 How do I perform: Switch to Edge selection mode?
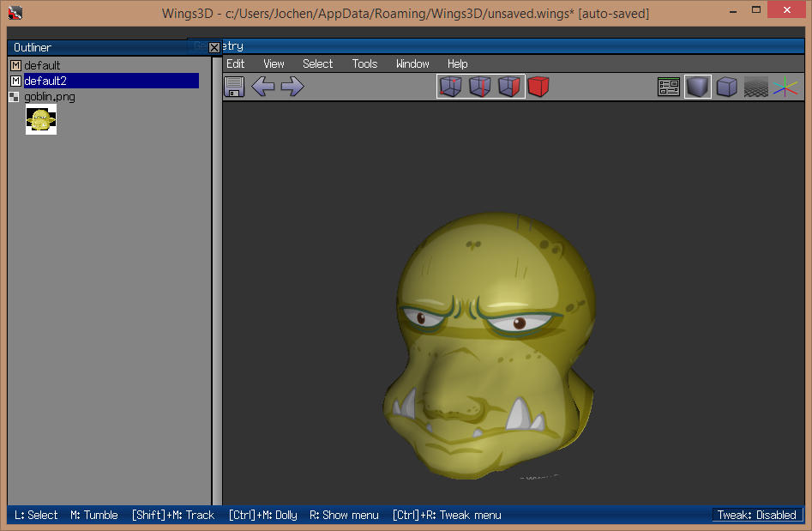tap(479, 87)
